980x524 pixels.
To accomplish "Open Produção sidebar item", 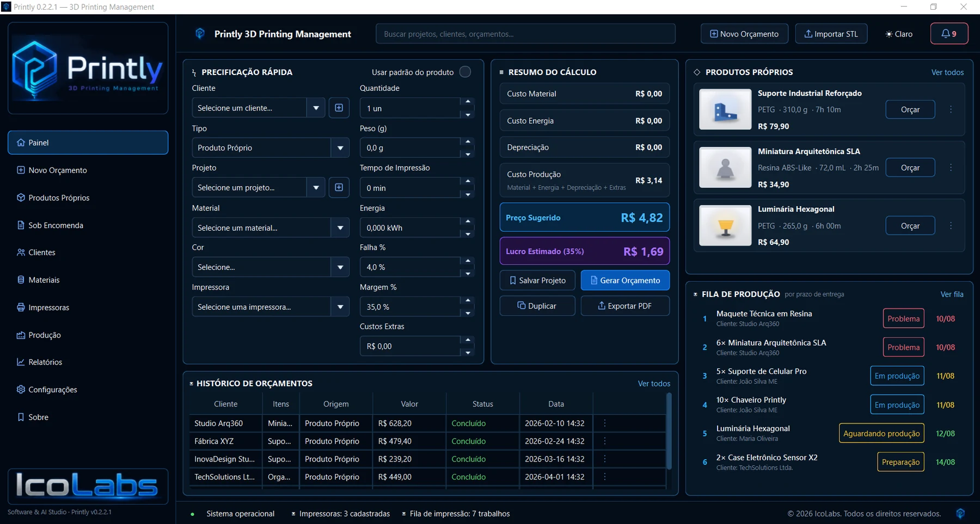I will coord(88,335).
